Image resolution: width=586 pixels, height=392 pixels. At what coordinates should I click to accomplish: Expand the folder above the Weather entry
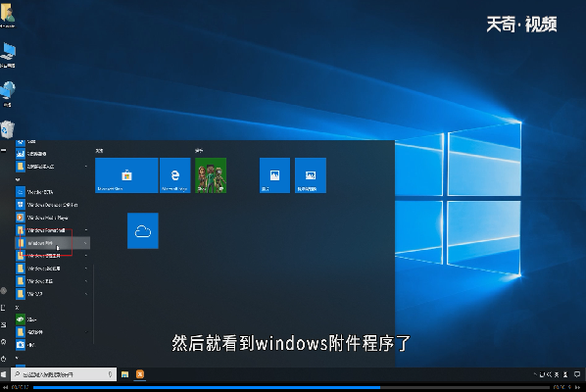[x=52, y=167]
